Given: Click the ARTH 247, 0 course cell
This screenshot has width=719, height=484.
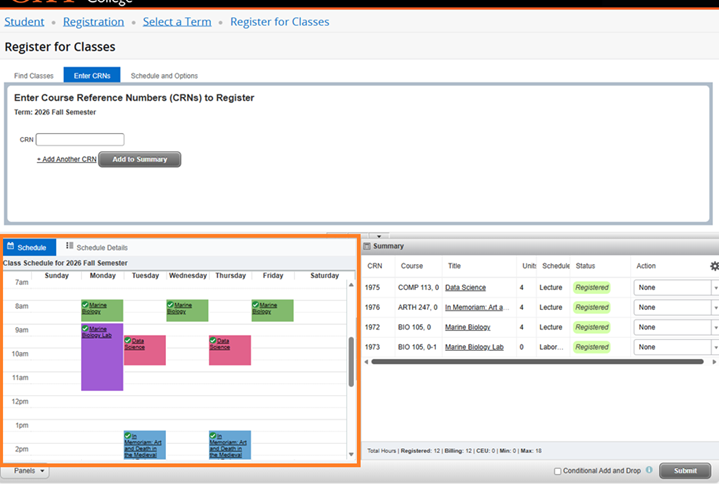Looking at the screenshot, I should (x=418, y=307).
